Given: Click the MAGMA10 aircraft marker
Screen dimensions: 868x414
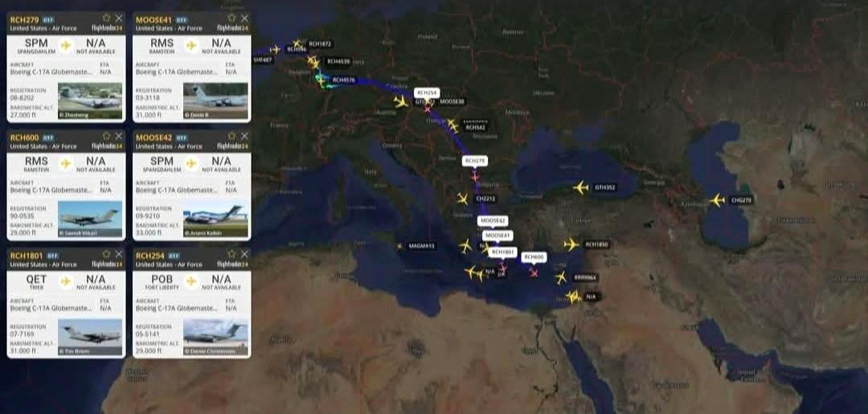Looking at the screenshot, I should click(399, 245).
